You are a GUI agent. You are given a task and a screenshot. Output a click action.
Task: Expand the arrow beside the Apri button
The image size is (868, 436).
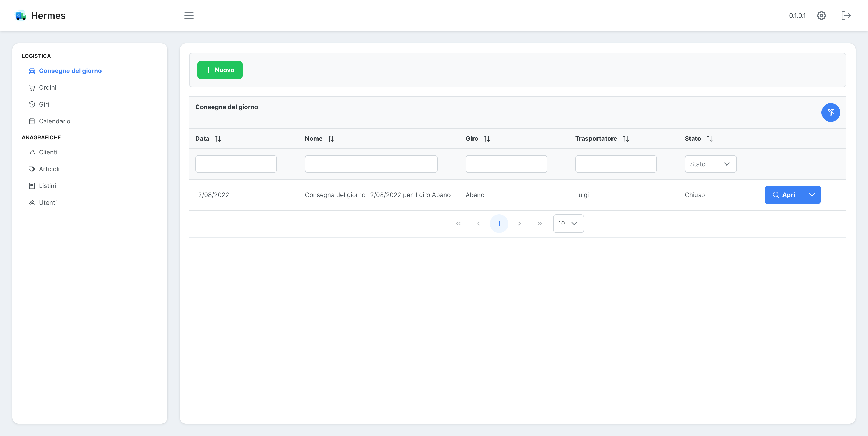812,195
